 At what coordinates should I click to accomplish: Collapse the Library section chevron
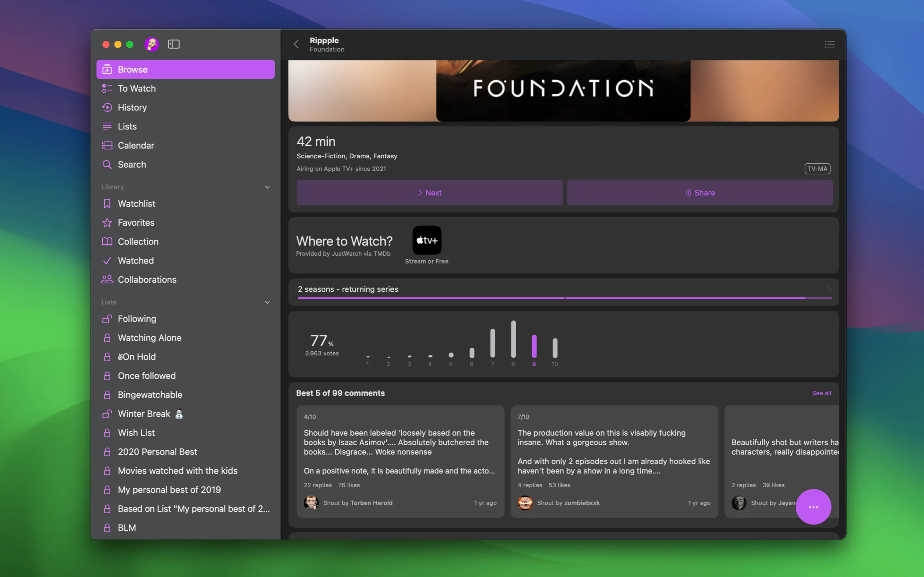point(267,187)
